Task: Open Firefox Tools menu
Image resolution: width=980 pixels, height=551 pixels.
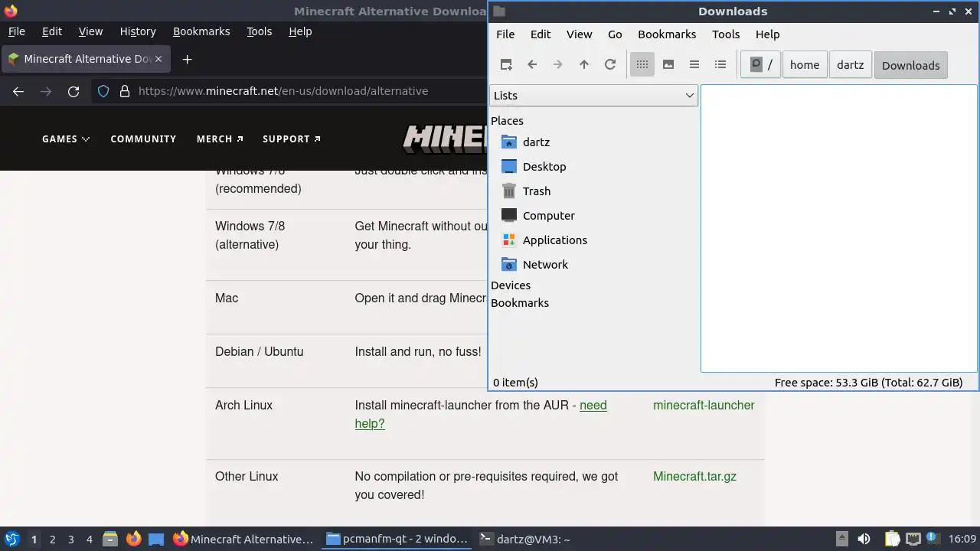Action: 259,31
